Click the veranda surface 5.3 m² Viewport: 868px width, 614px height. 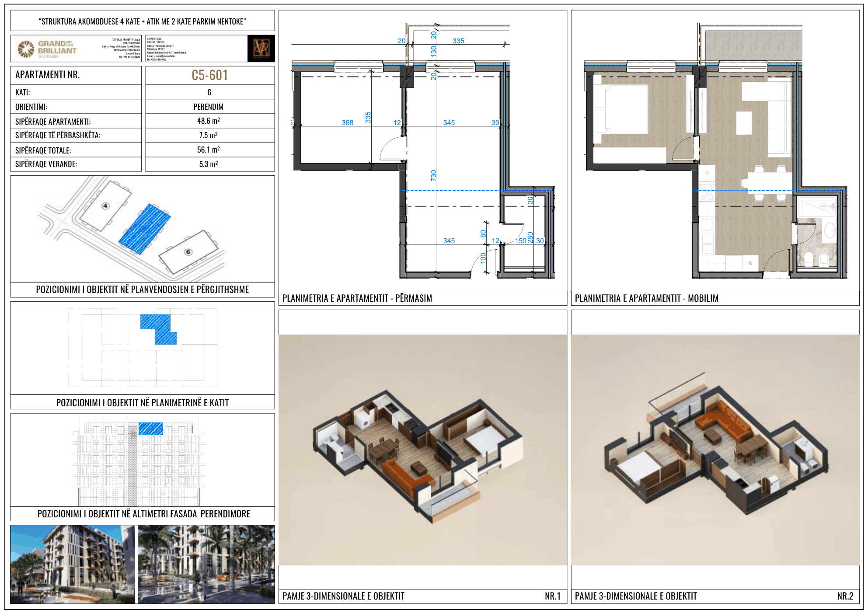[x=209, y=164]
